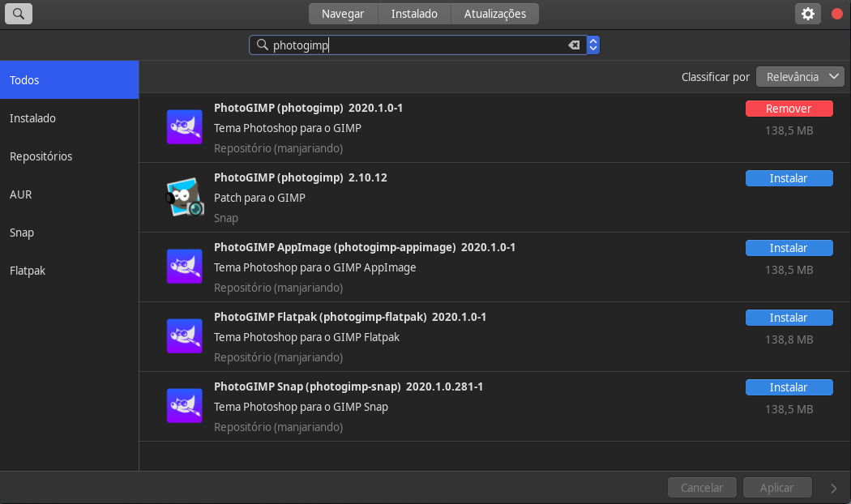Switch to the Navegar tab
Viewport: 851px width, 504px height.
[343, 14]
